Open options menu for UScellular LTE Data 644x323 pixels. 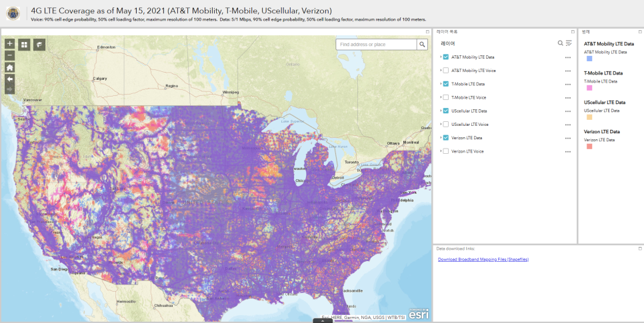(568, 111)
